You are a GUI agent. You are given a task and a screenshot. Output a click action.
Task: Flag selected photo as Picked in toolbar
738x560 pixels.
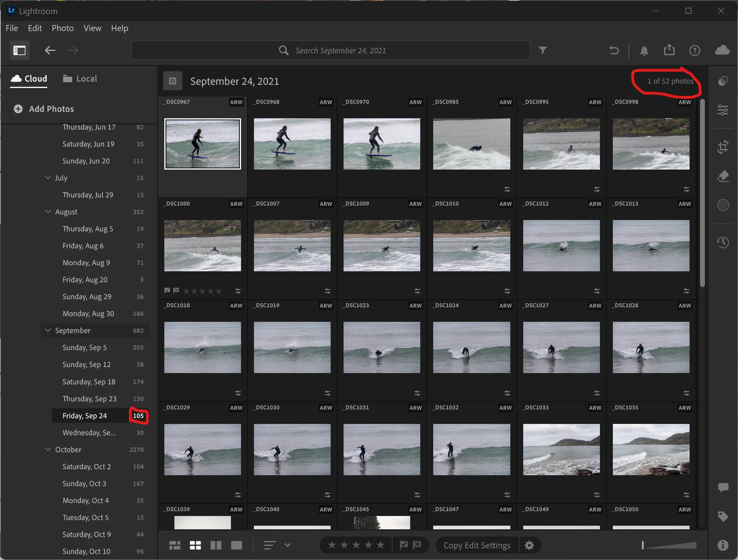[x=404, y=545]
